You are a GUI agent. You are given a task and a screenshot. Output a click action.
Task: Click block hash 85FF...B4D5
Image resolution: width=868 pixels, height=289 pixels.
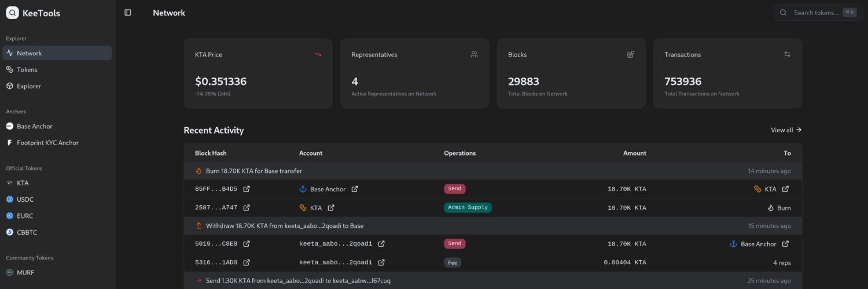pyautogui.click(x=216, y=189)
